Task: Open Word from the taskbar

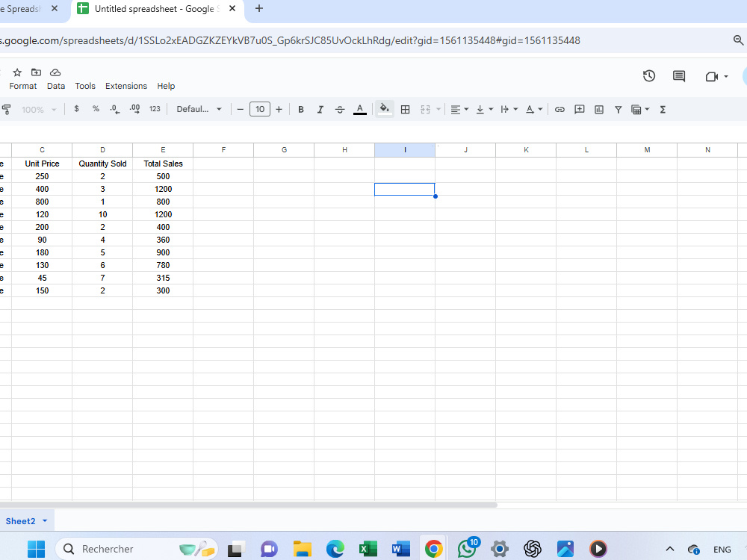Action: (400, 549)
